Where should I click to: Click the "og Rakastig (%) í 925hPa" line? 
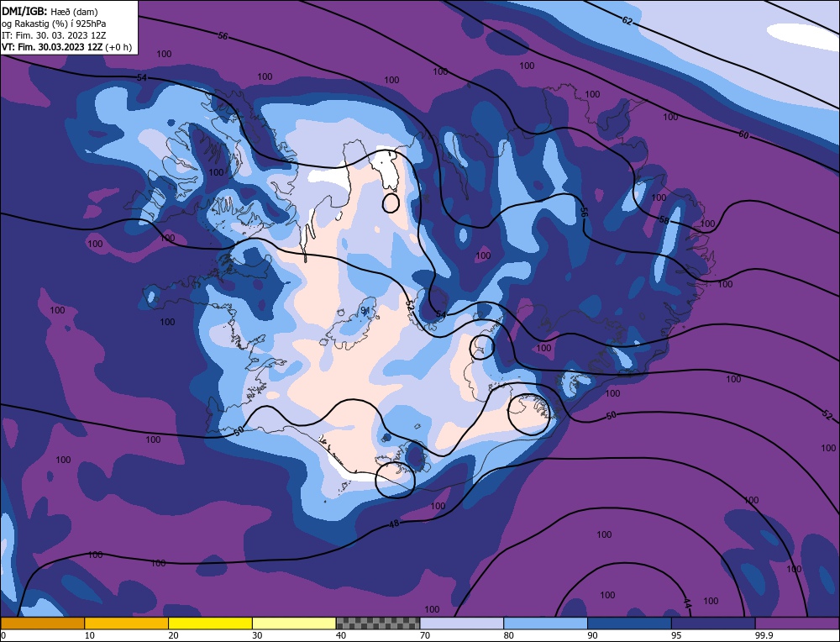54,24
